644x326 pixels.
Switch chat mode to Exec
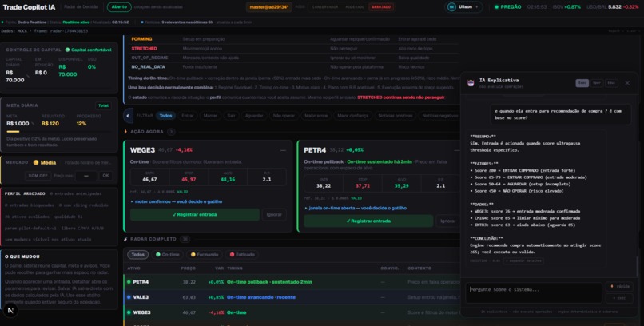click(582, 83)
